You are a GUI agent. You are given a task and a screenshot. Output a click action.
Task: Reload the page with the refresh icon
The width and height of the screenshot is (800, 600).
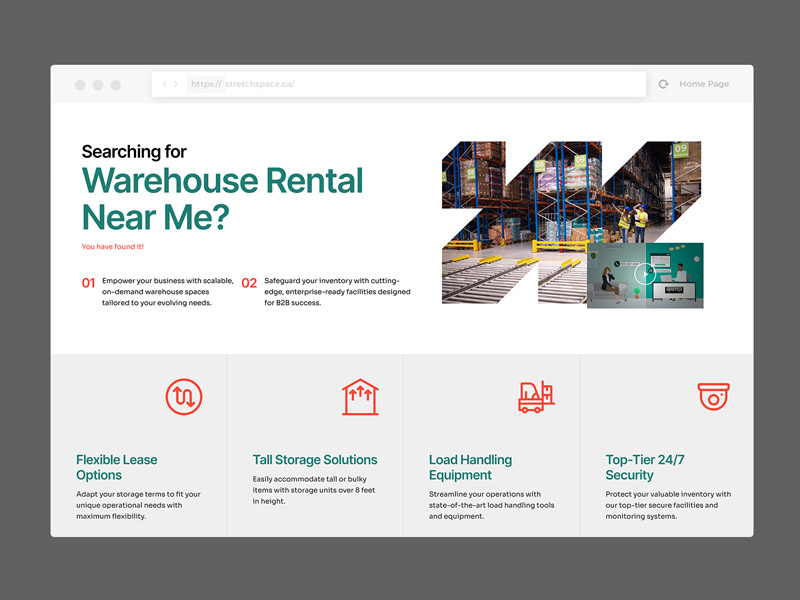coord(663,84)
